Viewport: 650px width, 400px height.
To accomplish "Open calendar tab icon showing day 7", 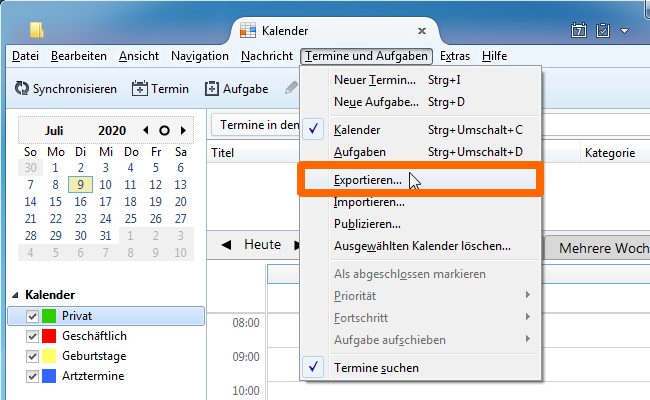I will click(579, 30).
